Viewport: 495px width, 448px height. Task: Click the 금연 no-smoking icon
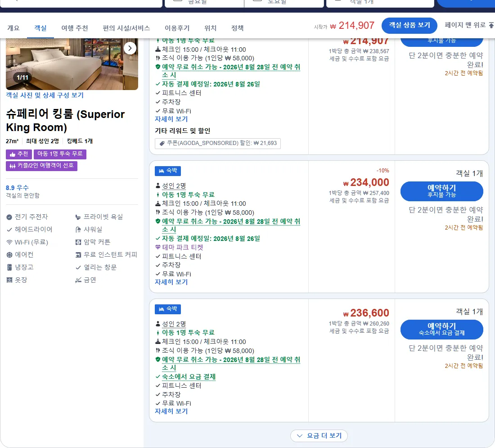pos(78,280)
